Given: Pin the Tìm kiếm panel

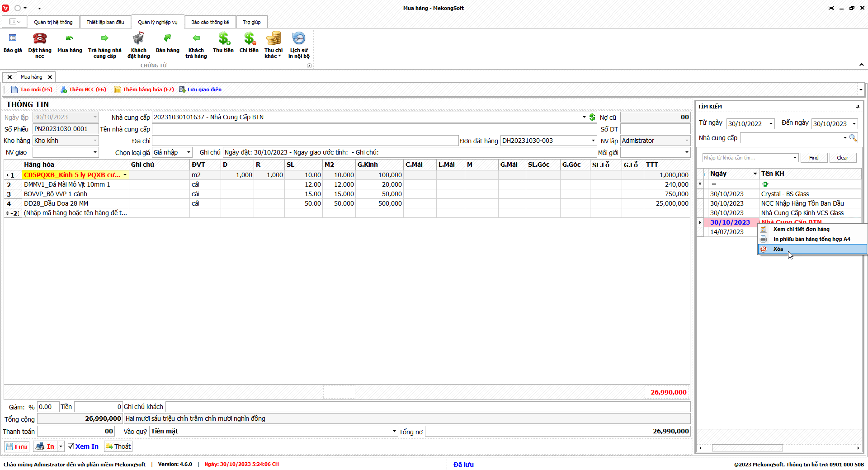Looking at the screenshot, I should point(858,107).
